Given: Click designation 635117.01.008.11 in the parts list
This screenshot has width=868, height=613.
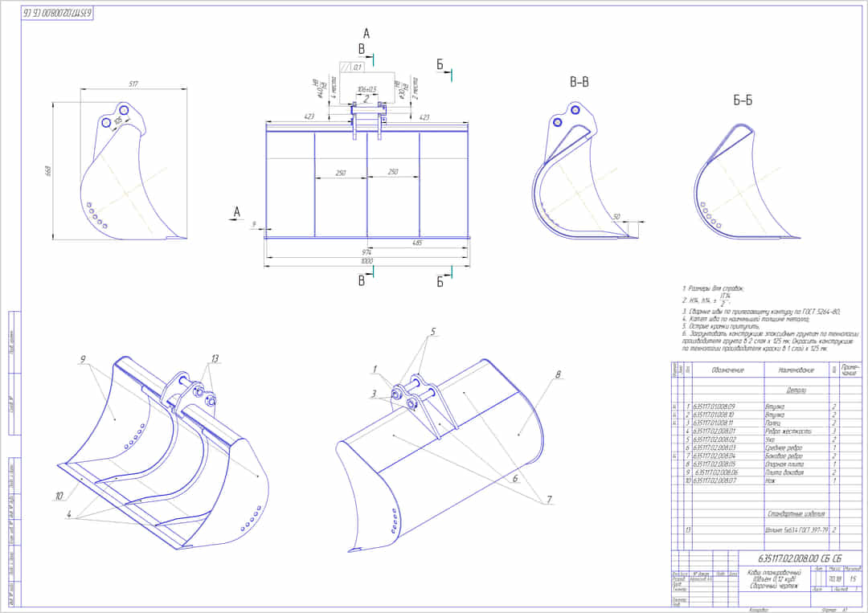Looking at the screenshot, I should [x=714, y=423].
